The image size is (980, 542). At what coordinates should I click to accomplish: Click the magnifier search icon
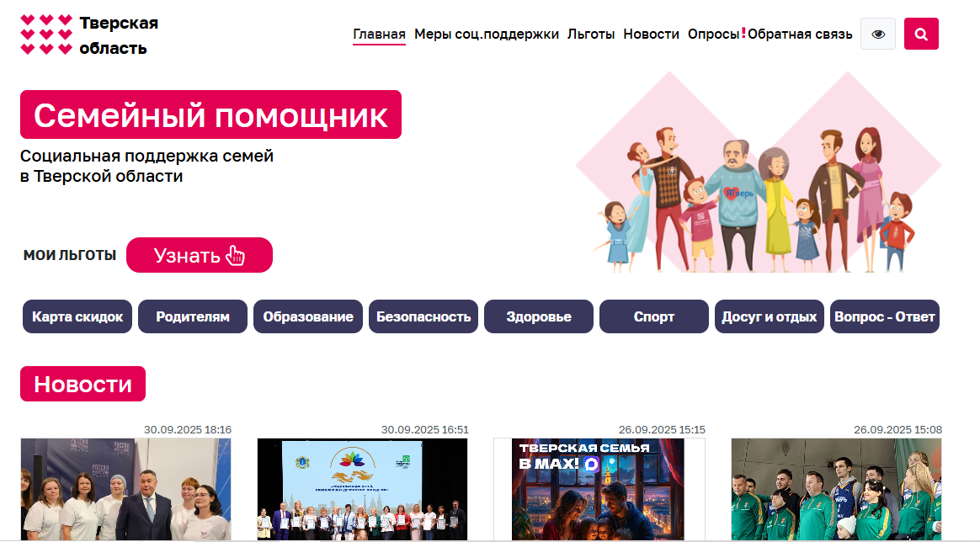click(920, 34)
